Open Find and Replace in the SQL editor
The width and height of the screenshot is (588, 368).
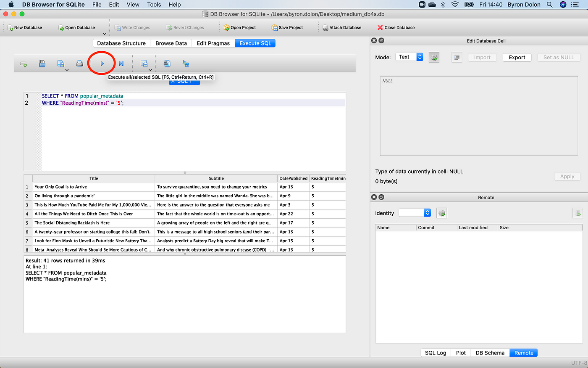(x=186, y=64)
